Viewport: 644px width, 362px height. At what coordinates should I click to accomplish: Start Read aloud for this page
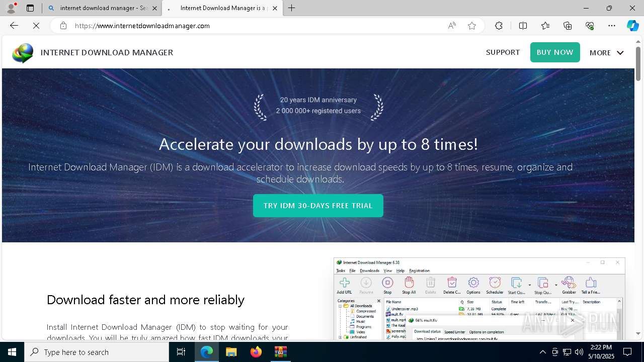[452, 26]
